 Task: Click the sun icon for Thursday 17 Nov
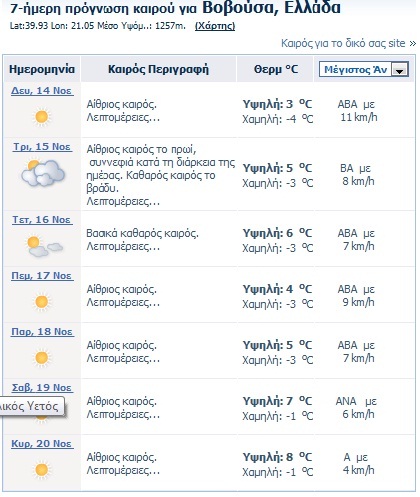point(42,302)
